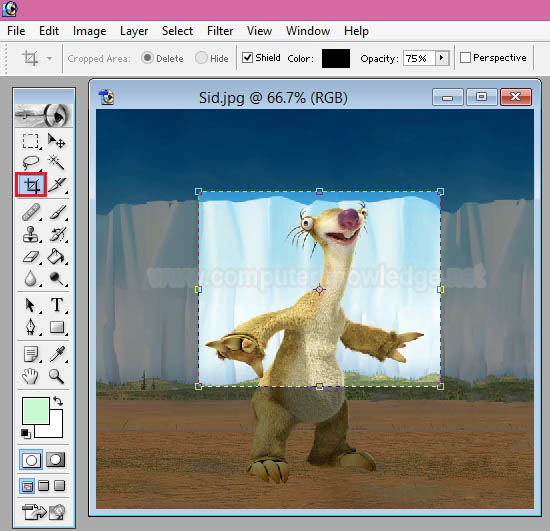The width and height of the screenshot is (550, 531).
Task: Click the Sid.jpg document window icon
Action: tap(106, 97)
